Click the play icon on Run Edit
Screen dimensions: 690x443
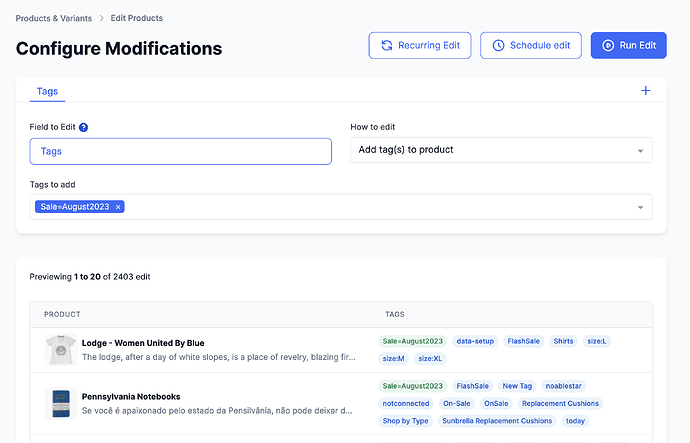607,45
